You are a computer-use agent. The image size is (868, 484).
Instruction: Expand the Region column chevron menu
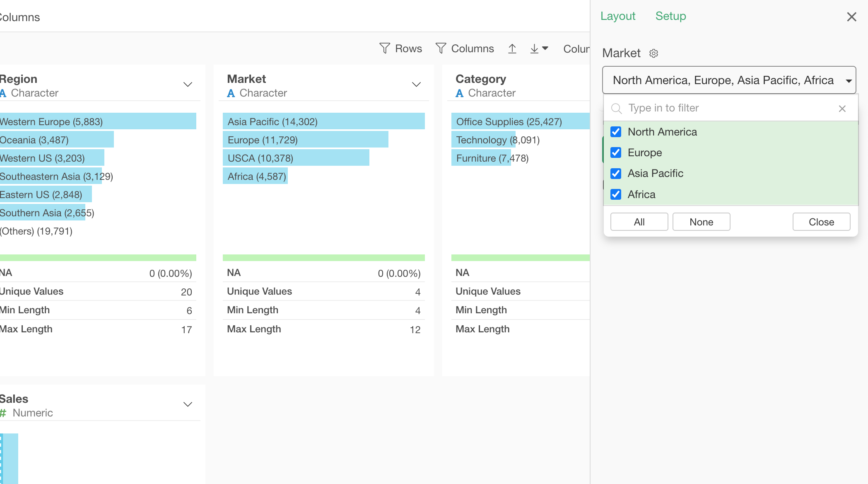pos(188,85)
